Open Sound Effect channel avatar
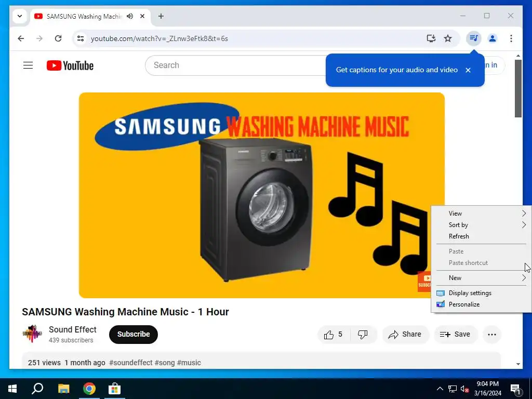This screenshot has width=532, height=399. (x=32, y=334)
